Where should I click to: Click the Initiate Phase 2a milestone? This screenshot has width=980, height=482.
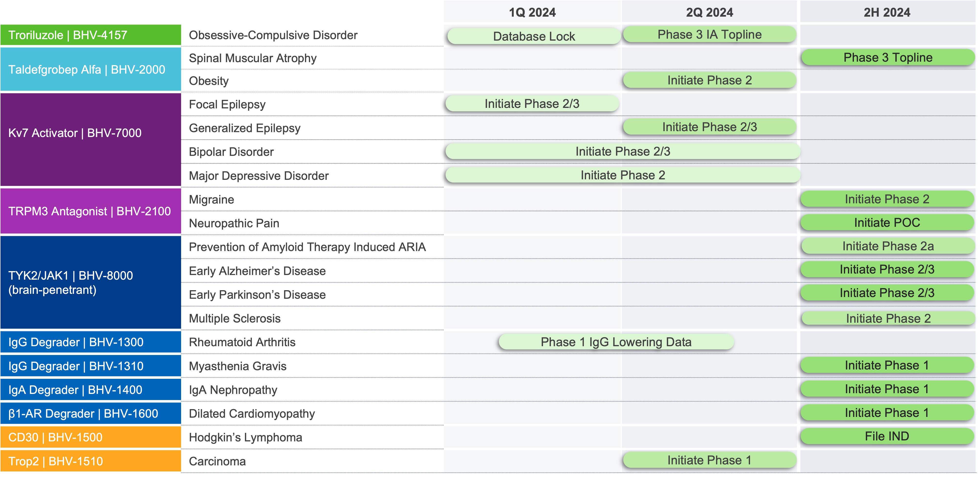coord(888,246)
